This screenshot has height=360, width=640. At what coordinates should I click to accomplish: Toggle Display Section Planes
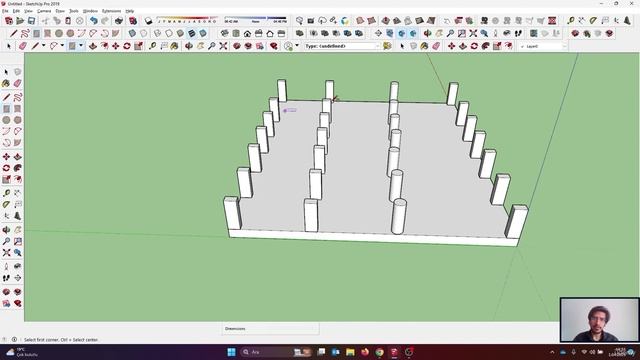[x=390, y=33]
